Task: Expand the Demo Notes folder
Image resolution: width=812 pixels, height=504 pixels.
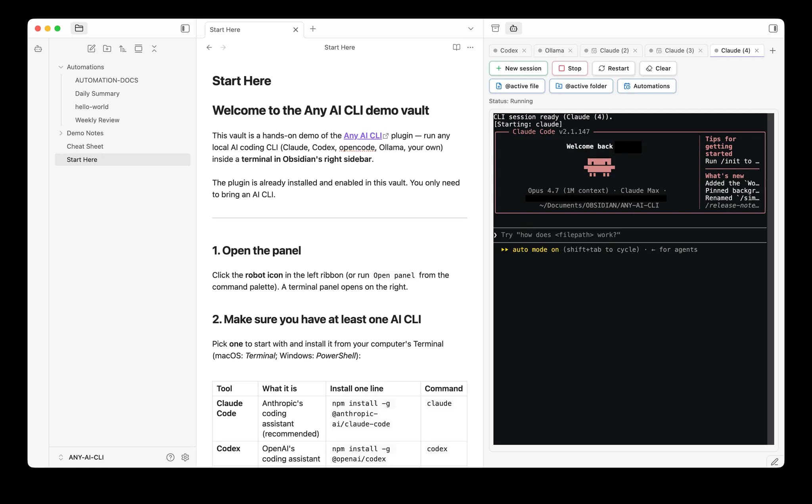Action: click(x=61, y=133)
